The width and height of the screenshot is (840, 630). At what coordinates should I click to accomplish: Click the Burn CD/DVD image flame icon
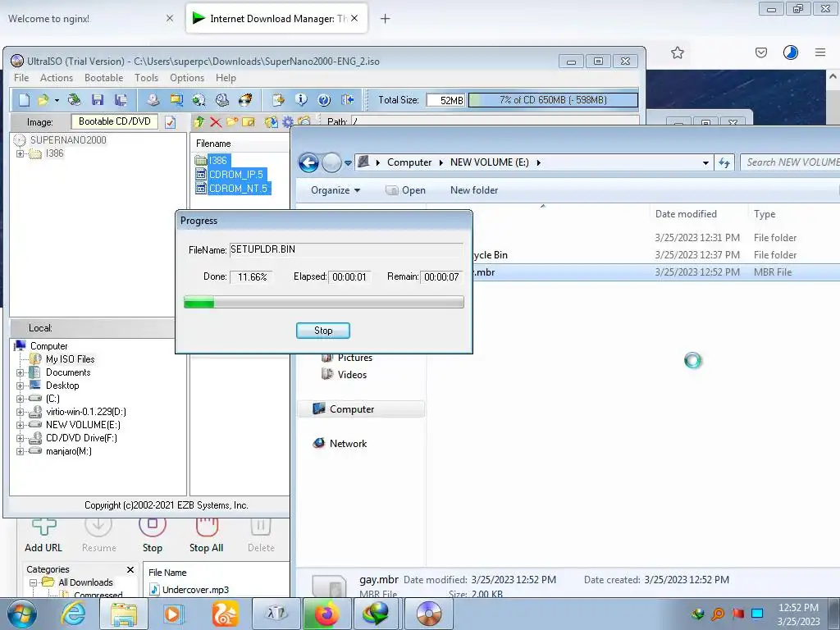(245, 99)
